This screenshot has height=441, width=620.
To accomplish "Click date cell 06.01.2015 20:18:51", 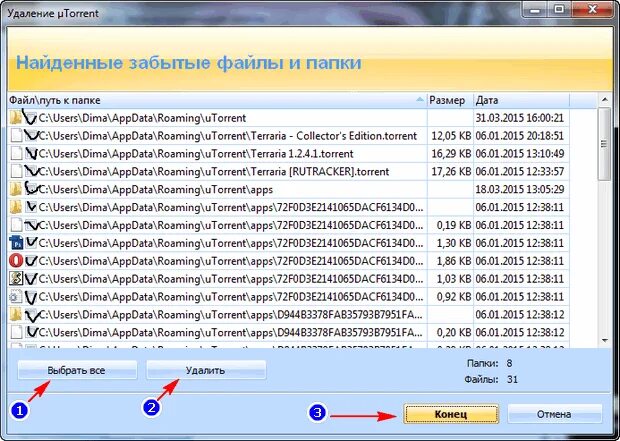I will coord(520,136).
